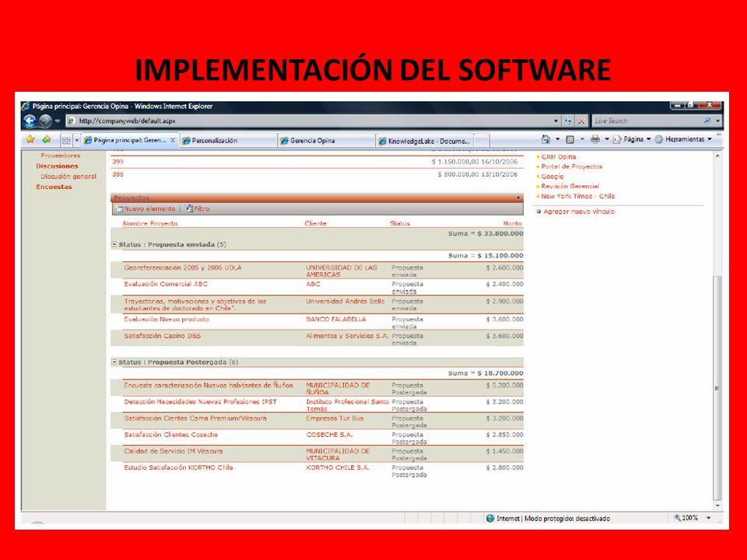Viewport: 747px width, 560px height.
Task: Open the search provider options dropdown
Action: 718,121
